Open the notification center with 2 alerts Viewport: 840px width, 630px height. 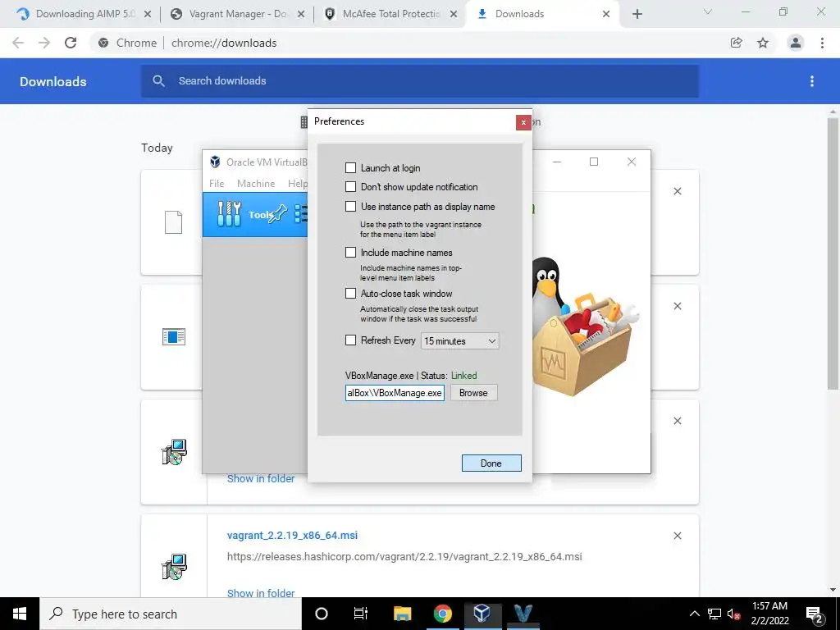814,614
